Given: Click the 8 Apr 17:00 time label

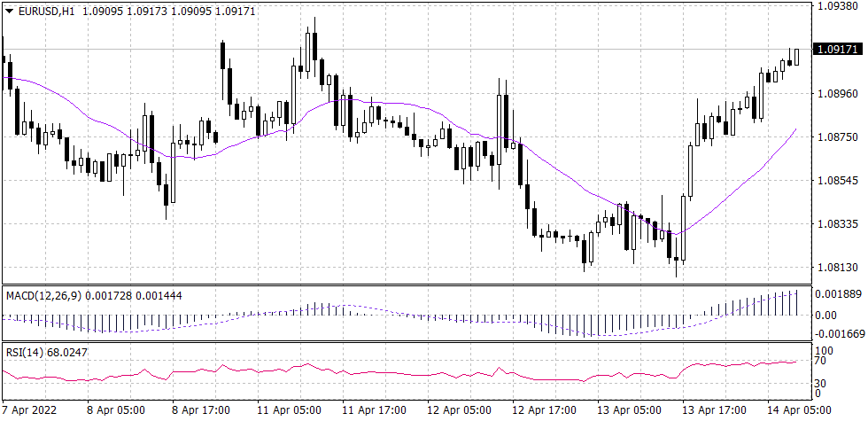Looking at the screenshot, I should [201, 411].
